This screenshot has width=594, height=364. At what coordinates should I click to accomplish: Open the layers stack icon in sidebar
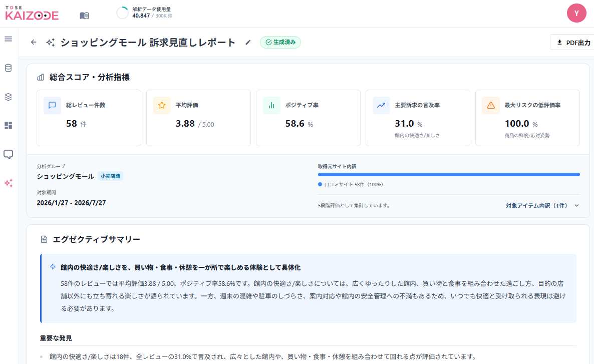pyautogui.click(x=9, y=97)
